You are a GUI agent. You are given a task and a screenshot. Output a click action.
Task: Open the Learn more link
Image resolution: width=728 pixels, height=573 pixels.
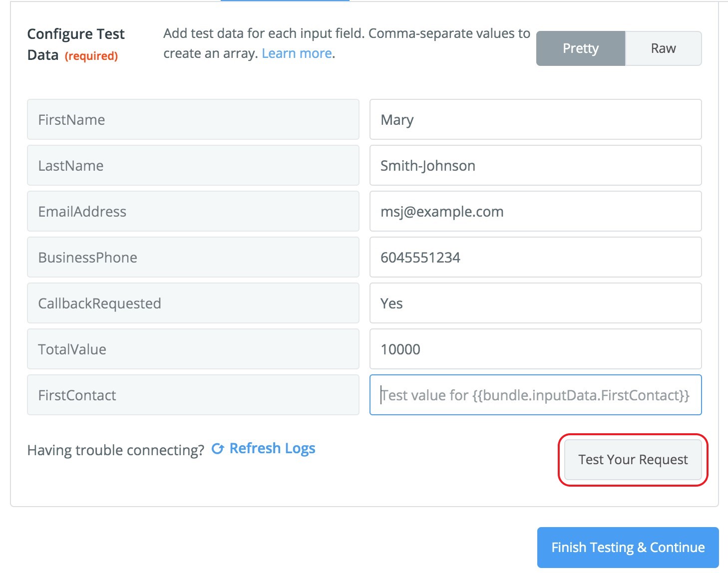pos(297,53)
